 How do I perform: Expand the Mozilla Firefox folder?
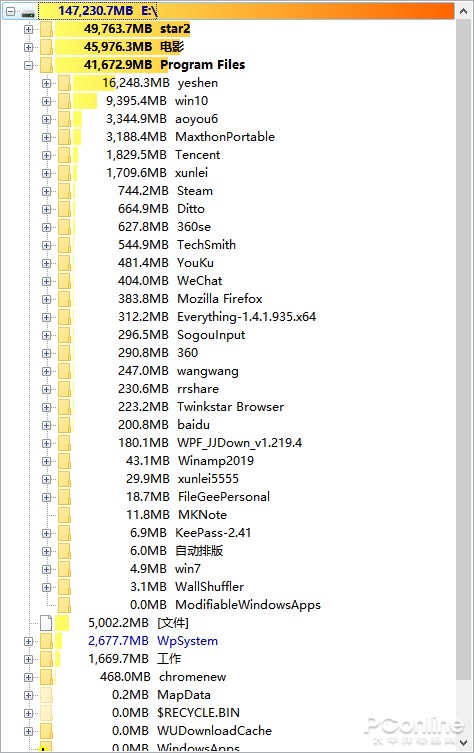click(x=47, y=299)
